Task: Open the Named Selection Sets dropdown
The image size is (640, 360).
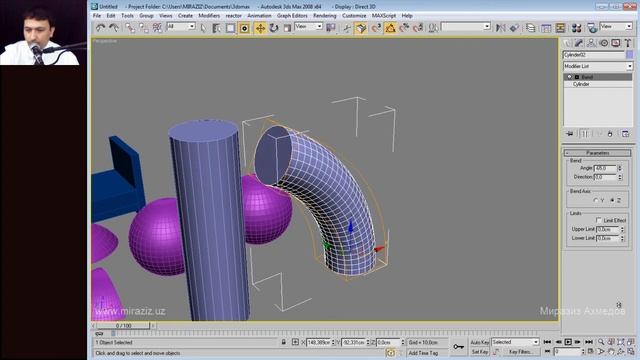Action: [466, 27]
